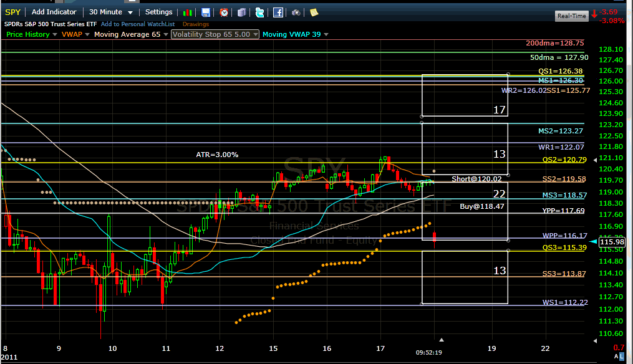Open the yellow sticky note icon
633x364 pixels.
click(314, 12)
